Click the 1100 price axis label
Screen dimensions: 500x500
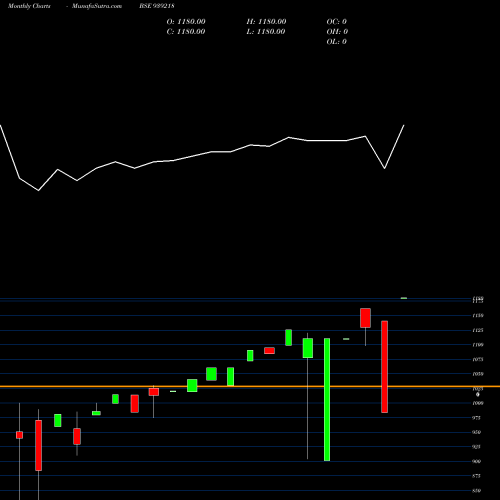[478, 345]
